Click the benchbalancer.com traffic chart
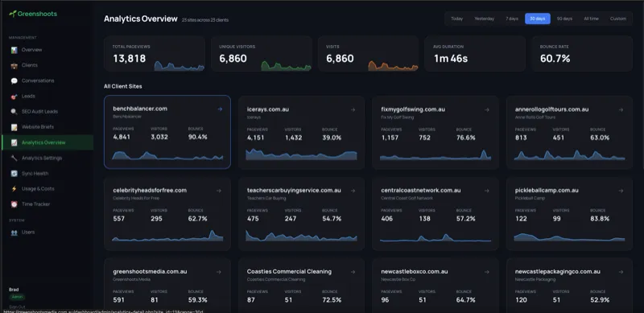This screenshot has width=644, height=313. point(167,155)
